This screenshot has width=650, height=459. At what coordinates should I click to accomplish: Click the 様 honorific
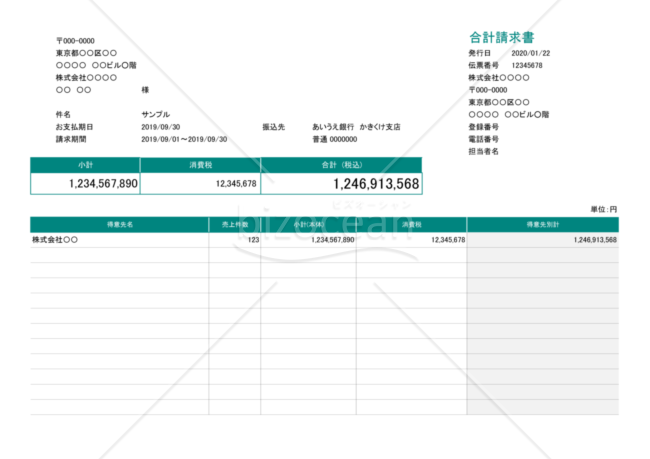pyautogui.click(x=145, y=90)
